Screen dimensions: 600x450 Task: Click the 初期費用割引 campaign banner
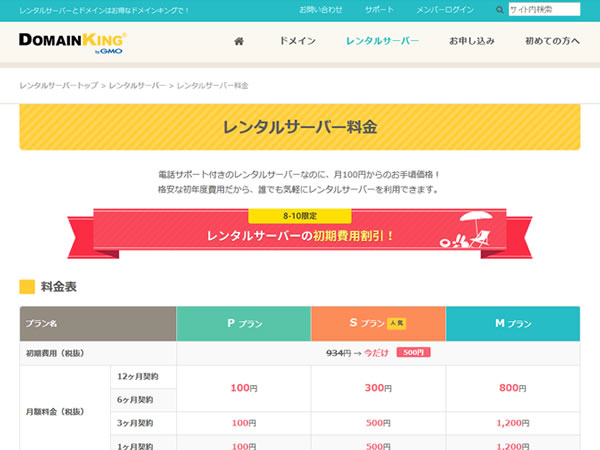click(x=300, y=233)
